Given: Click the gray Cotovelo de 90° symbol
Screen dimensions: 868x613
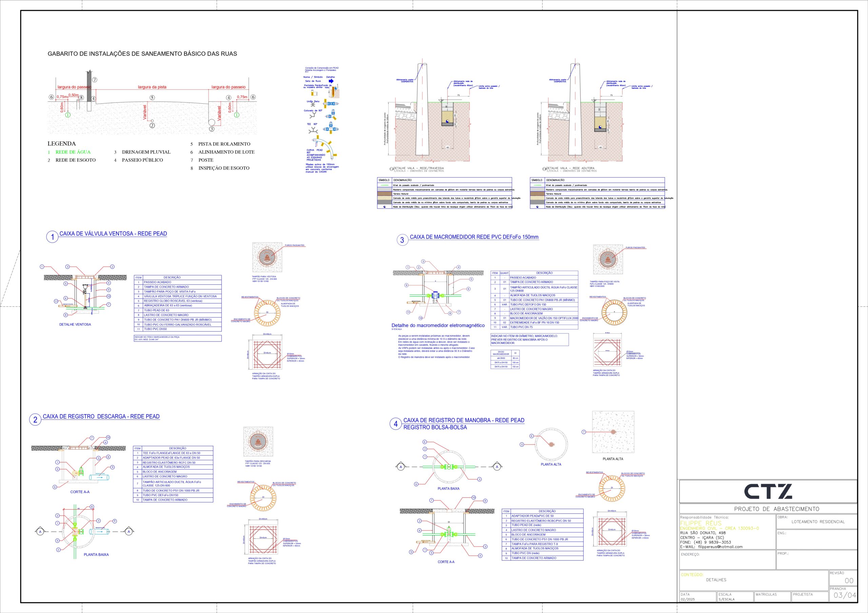Looking at the screenshot, I should (313, 116).
